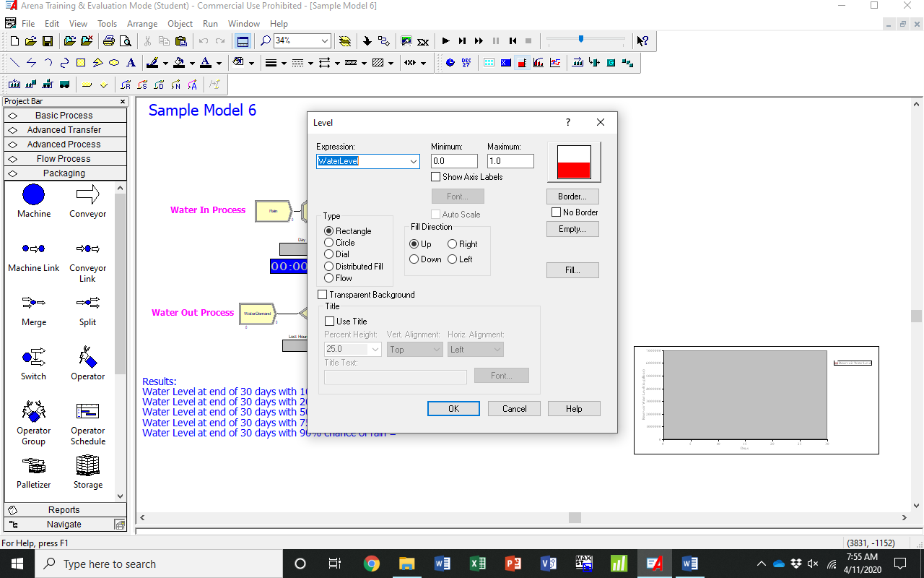Select the Line drawing tool
This screenshot has width=924, height=578.
tap(14, 63)
